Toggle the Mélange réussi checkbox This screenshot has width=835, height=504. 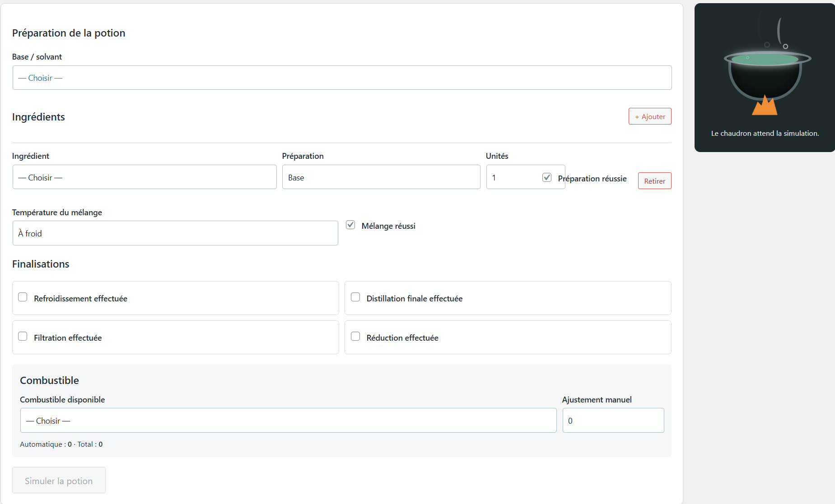point(350,225)
